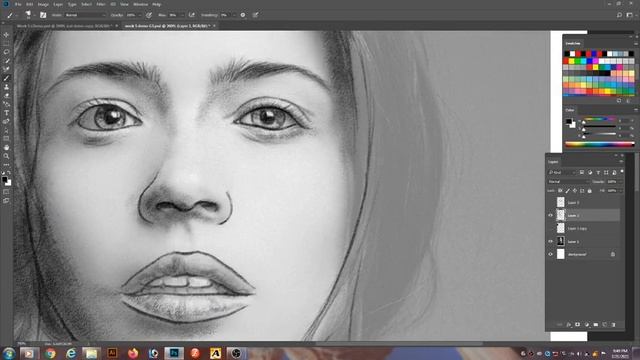
Task: Open the Opacity slider arrow in options bar
Action: pyautogui.click(x=140, y=15)
